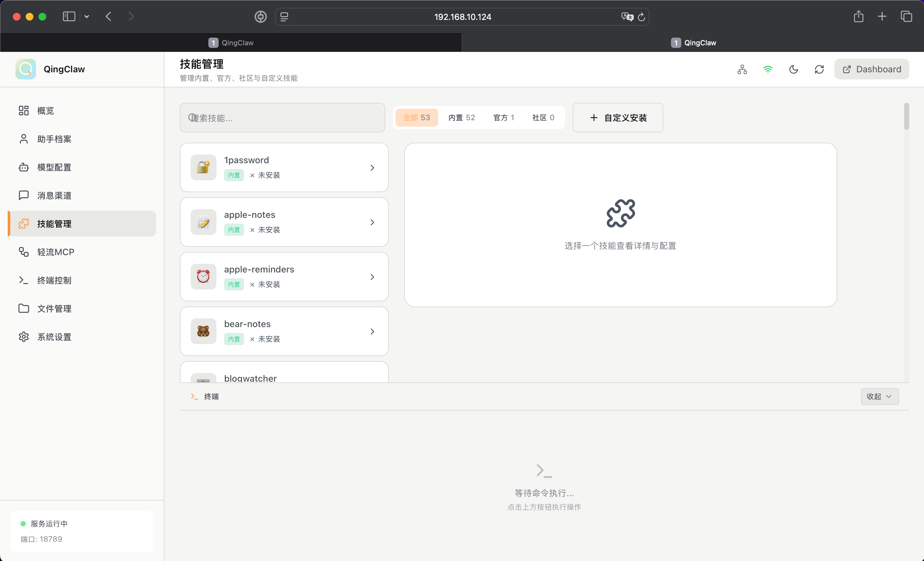
Task: Click the apple-notes memo icon
Action: 203,222
